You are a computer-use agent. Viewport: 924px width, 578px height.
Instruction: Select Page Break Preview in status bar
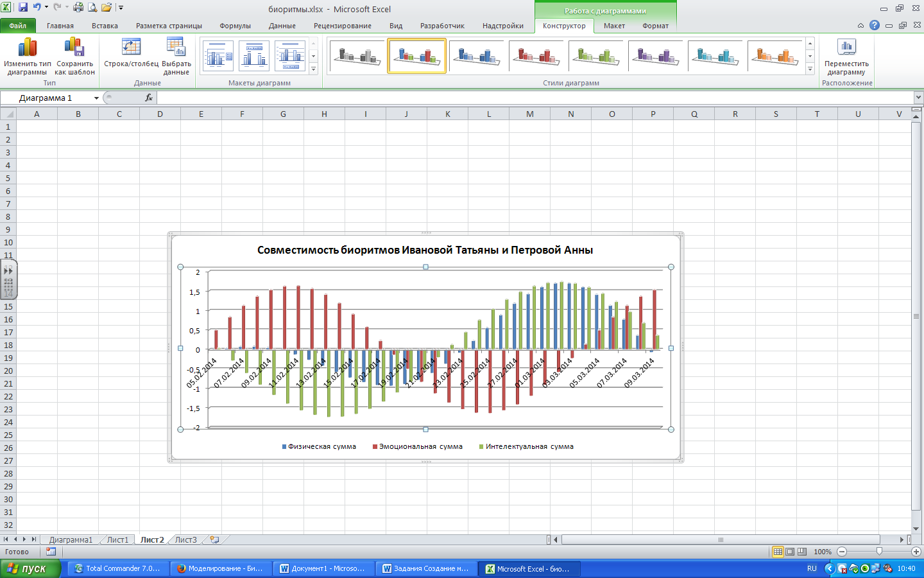[x=802, y=552]
